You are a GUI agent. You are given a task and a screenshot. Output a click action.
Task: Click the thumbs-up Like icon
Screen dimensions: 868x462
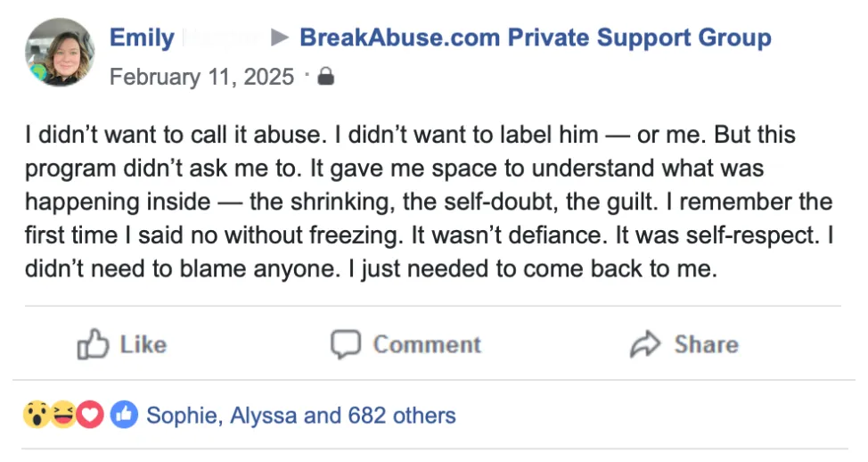pos(93,344)
